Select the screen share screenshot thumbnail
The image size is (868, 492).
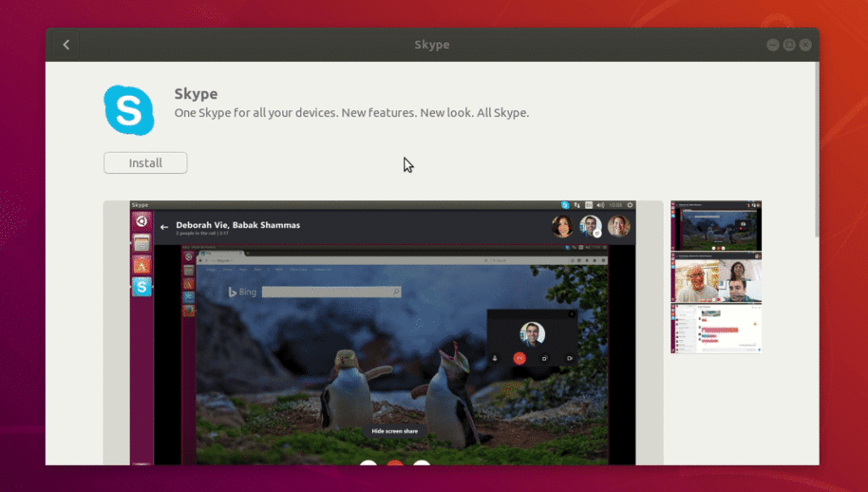coord(715,226)
